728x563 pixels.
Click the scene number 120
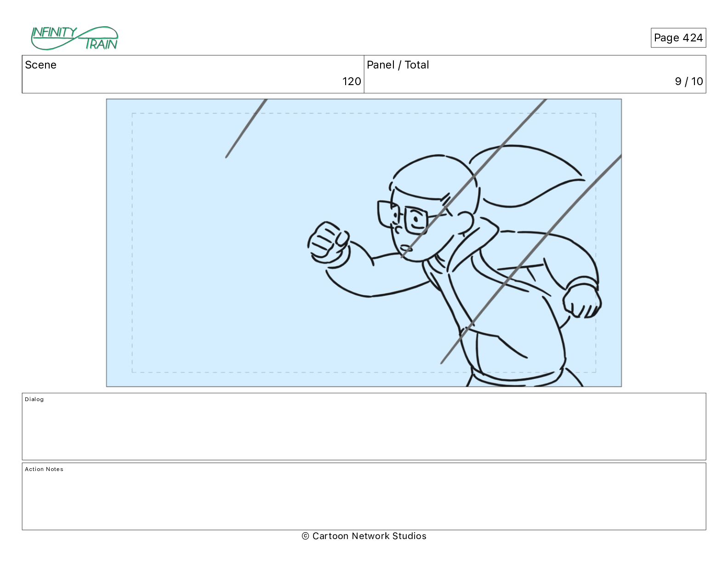352,81
